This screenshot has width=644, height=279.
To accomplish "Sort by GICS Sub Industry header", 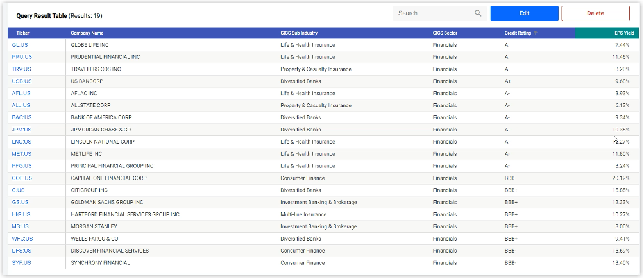I will pyautogui.click(x=299, y=33).
